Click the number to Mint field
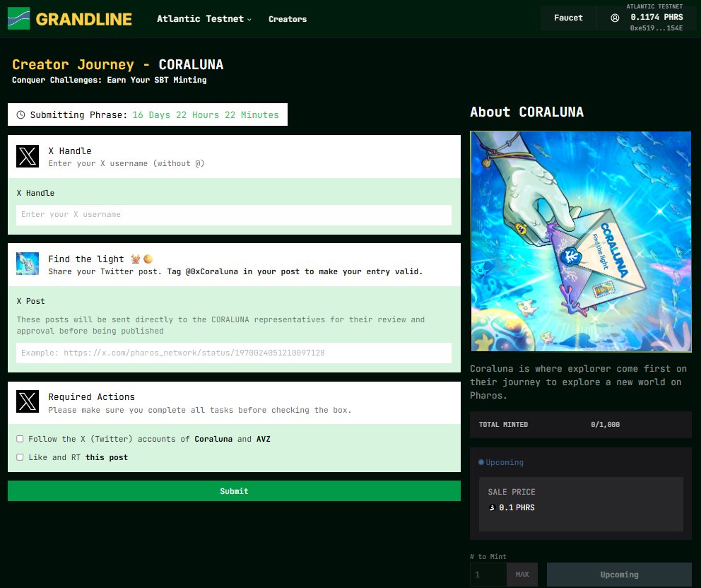 [488, 574]
